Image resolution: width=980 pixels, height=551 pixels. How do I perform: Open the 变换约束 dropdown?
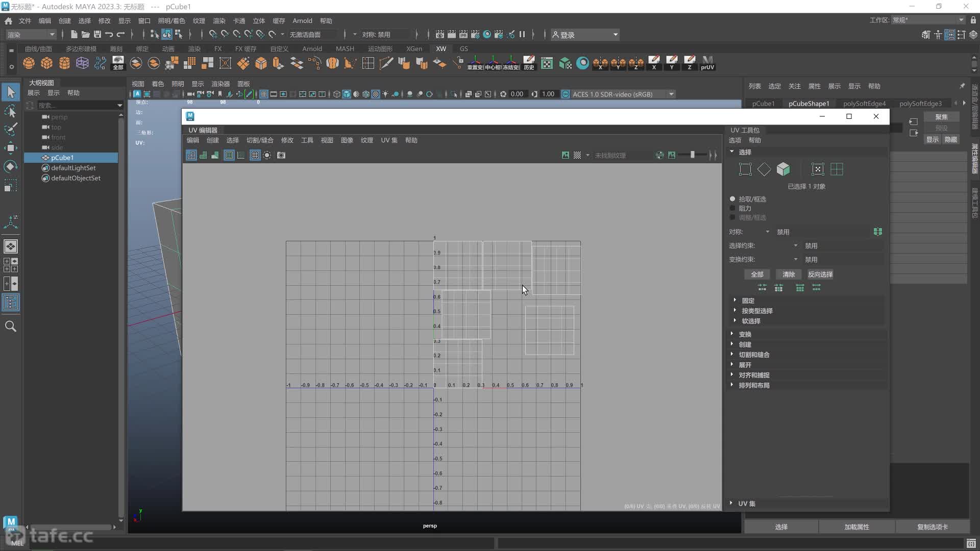click(x=796, y=259)
